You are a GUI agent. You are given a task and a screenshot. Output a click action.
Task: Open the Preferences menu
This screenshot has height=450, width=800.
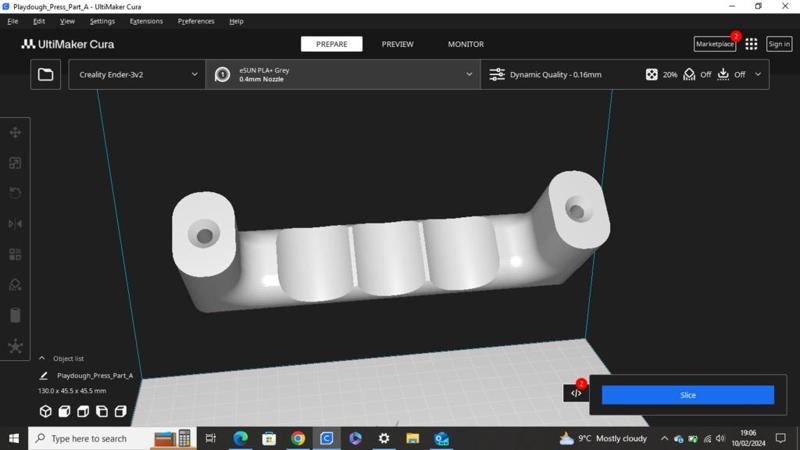[x=196, y=21]
